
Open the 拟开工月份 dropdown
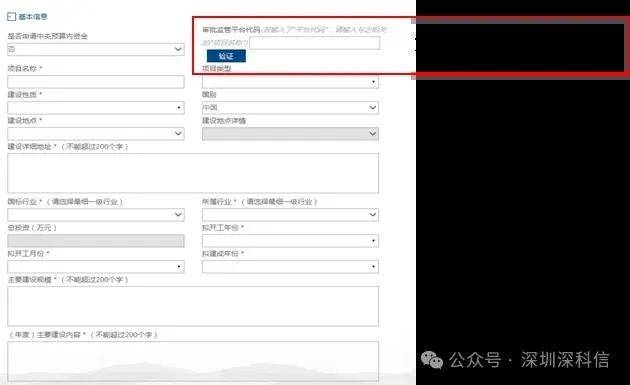(x=96, y=267)
